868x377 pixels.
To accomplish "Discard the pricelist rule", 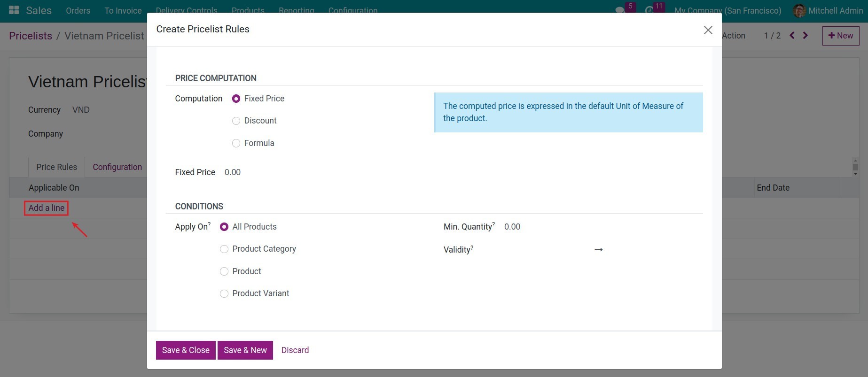I will (295, 350).
